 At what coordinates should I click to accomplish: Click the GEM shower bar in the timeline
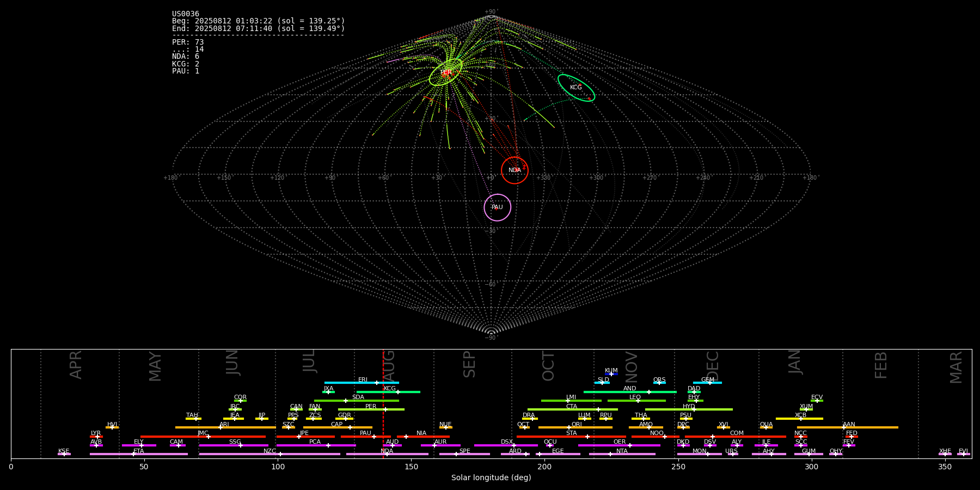[707, 383]
